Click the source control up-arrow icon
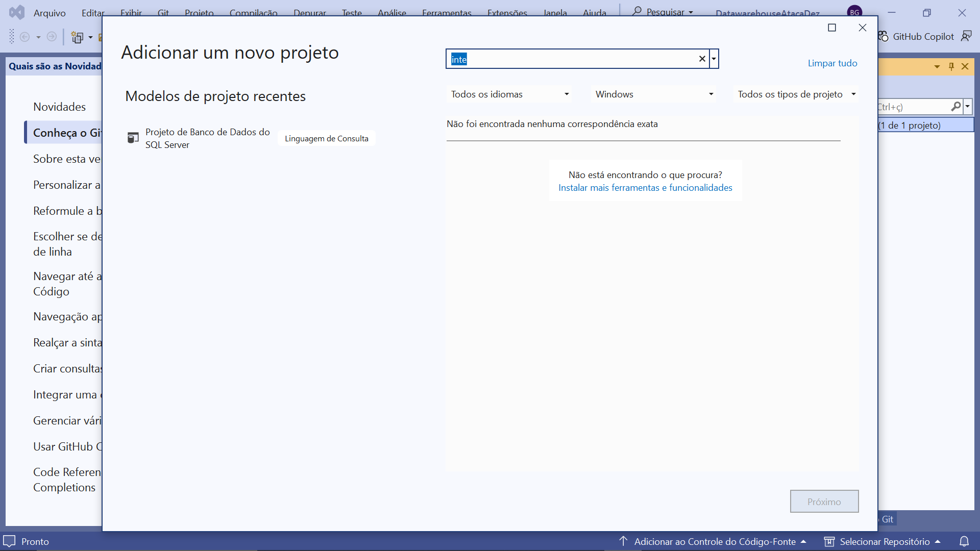Viewport: 980px width, 551px height. pos(623,541)
